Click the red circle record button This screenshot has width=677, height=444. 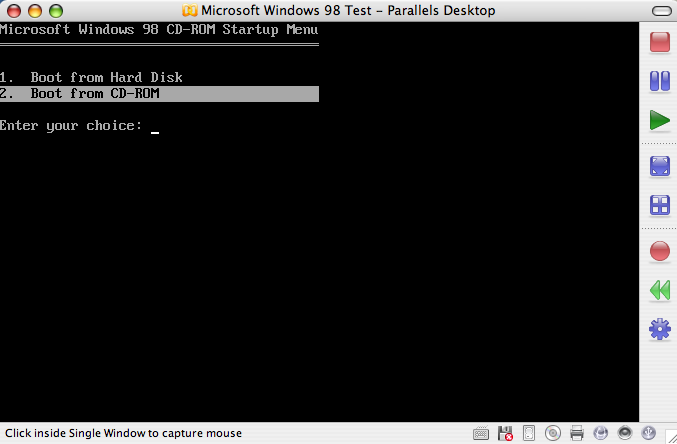pyautogui.click(x=660, y=251)
